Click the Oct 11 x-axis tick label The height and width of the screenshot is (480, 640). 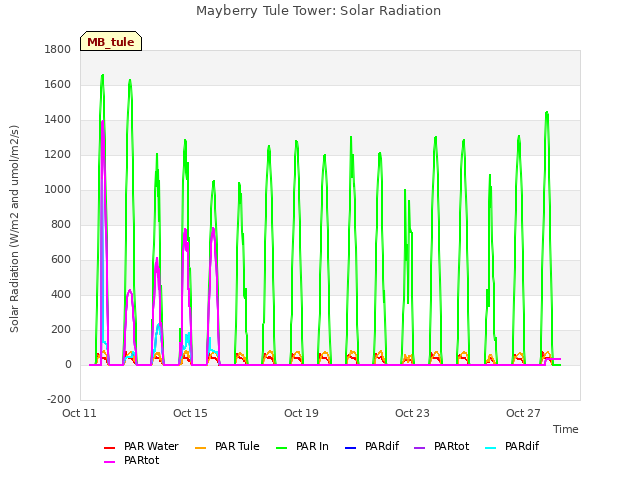point(79,413)
